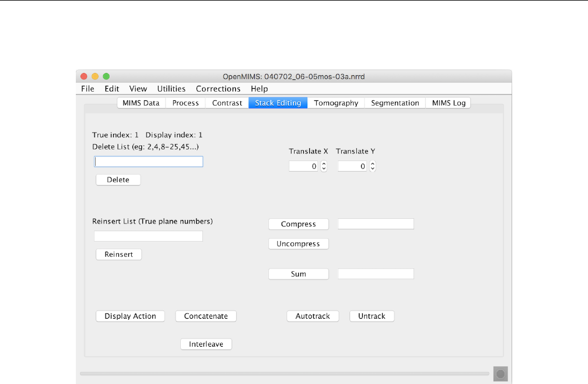Open the Edit menu
Viewport: 588px width, 384px height.
112,89
